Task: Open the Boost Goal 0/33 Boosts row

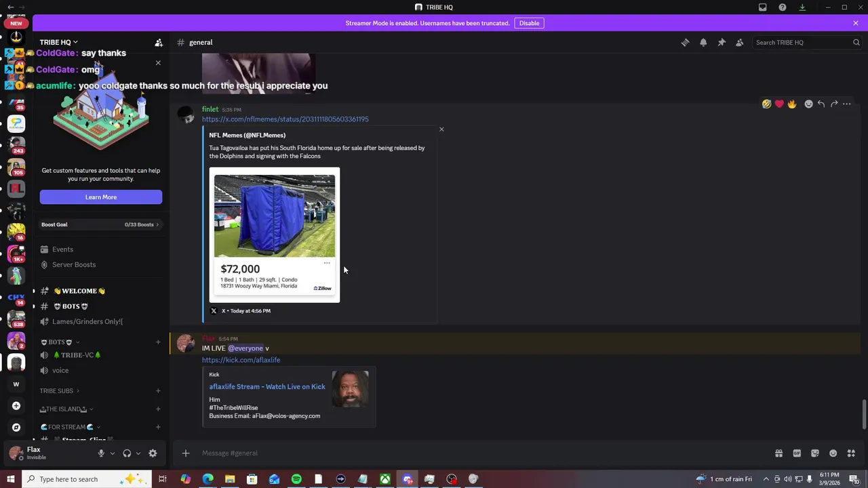Action: click(x=100, y=224)
